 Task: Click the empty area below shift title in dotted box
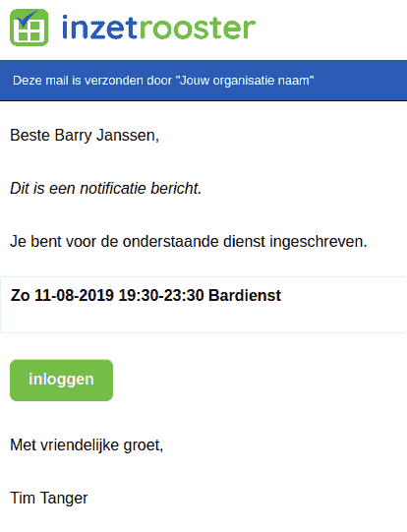[203, 319]
